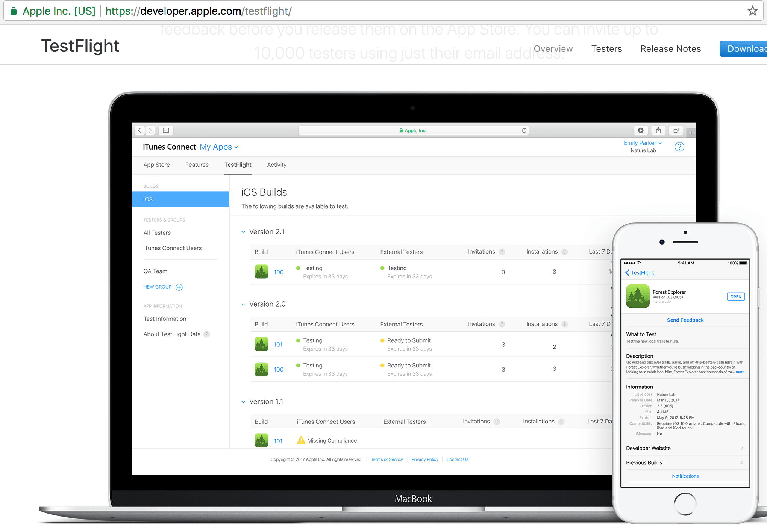Click the Version 2.0 Installations help icon
Image resolution: width=767 pixels, height=532 pixels.
(564, 324)
